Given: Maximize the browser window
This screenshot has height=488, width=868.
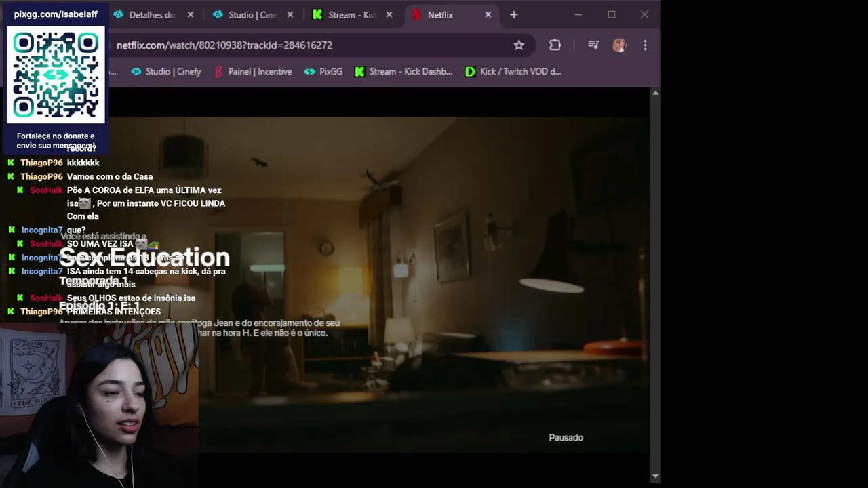Looking at the screenshot, I should pos(612,15).
